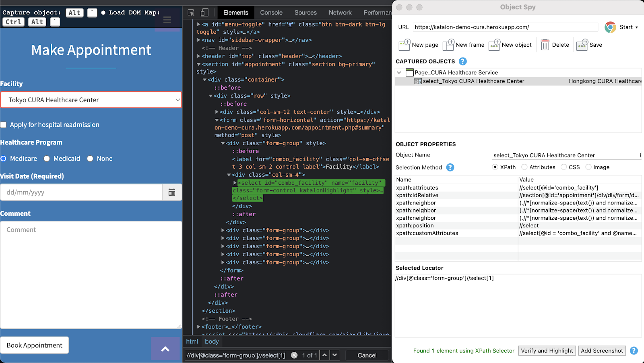Click Verify and Highlight button
The height and width of the screenshot is (363, 644).
(547, 351)
